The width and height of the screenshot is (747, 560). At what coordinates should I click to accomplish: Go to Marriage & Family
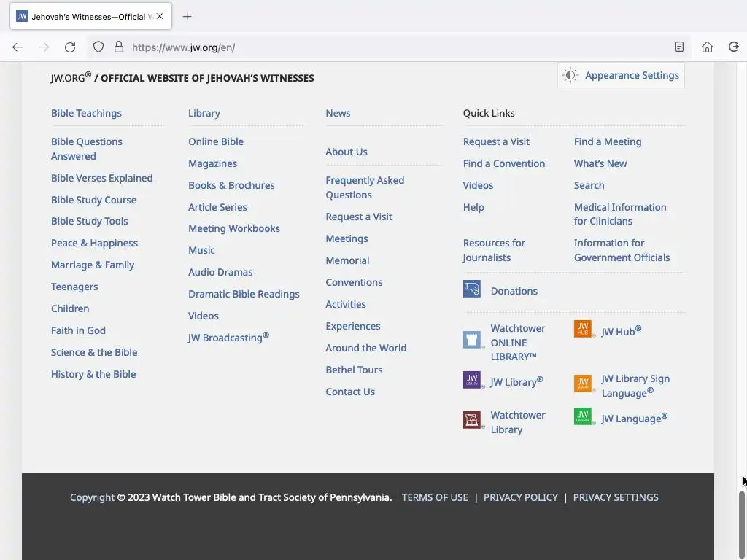[93, 265]
